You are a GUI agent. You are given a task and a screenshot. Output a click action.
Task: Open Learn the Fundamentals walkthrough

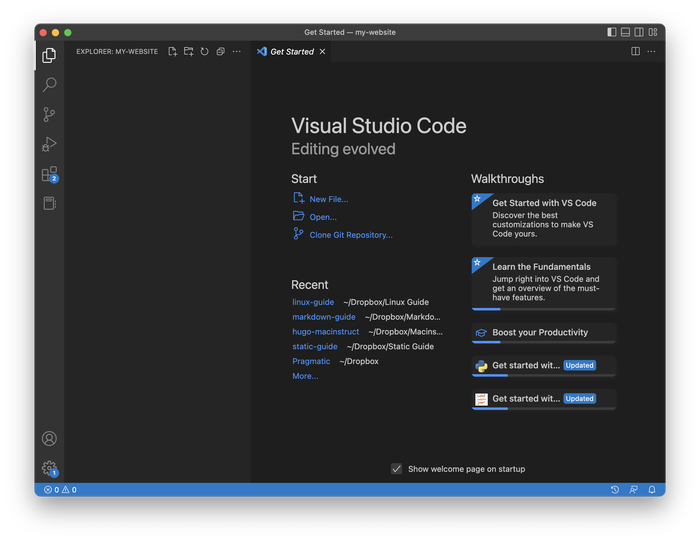click(x=544, y=284)
